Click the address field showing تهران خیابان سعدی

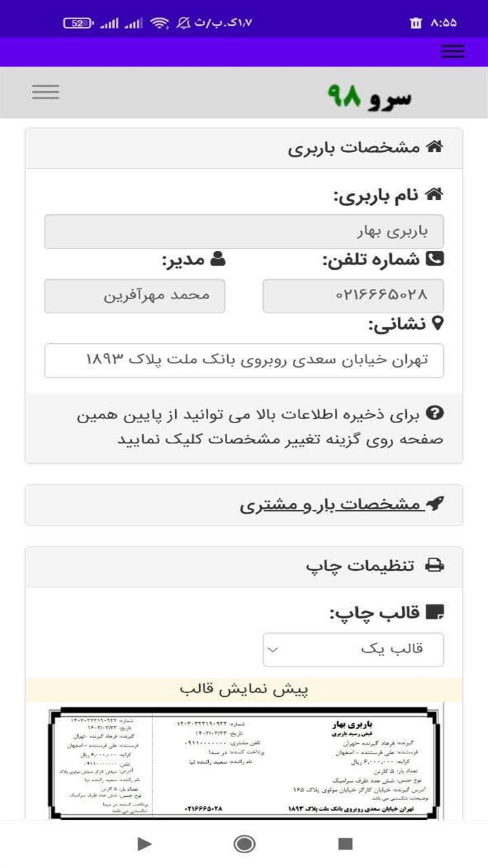tap(244, 360)
